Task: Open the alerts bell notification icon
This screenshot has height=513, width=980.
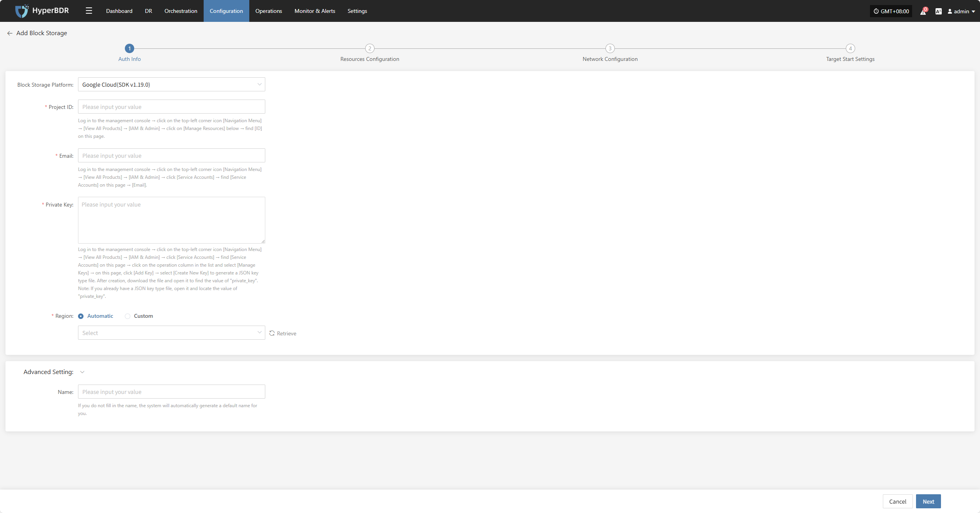Action: click(923, 11)
